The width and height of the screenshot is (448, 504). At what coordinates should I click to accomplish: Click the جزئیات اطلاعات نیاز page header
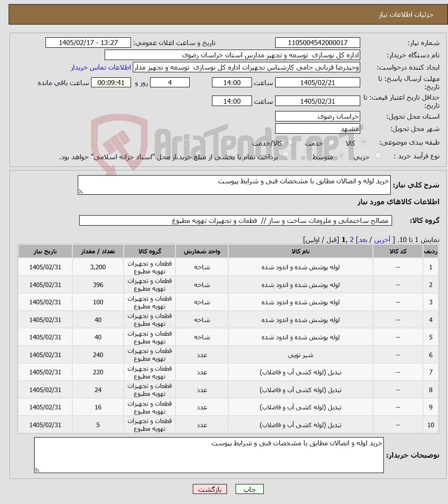coord(406,15)
